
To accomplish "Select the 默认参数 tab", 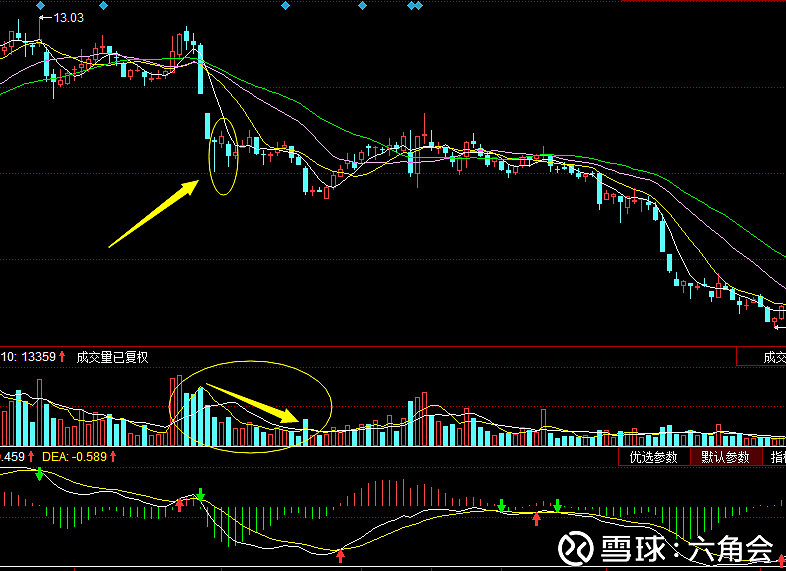I will tap(725, 457).
